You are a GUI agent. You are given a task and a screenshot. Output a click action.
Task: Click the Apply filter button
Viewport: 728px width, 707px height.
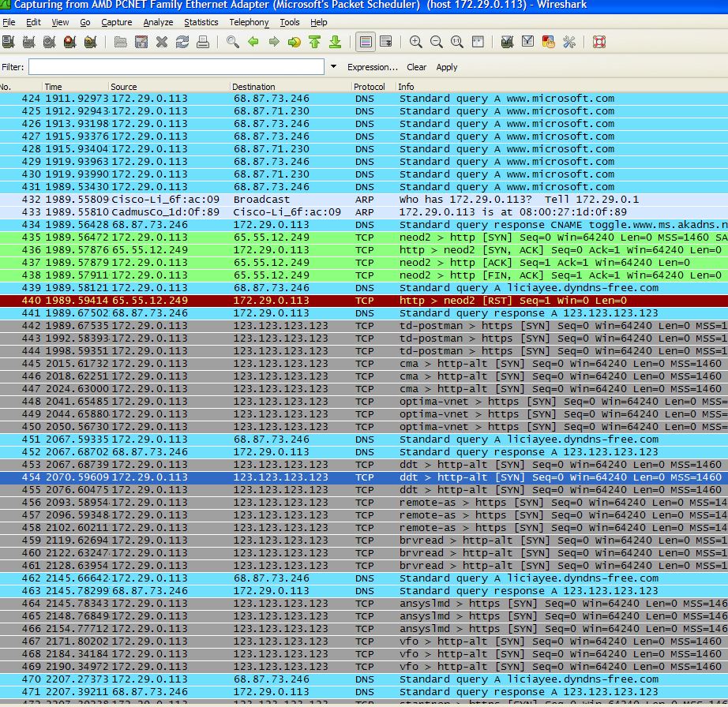(x=447, y=67)
